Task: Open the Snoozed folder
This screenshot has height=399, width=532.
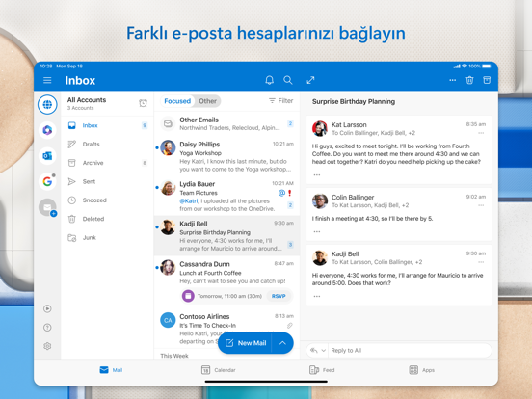Action: click(107, 200)
